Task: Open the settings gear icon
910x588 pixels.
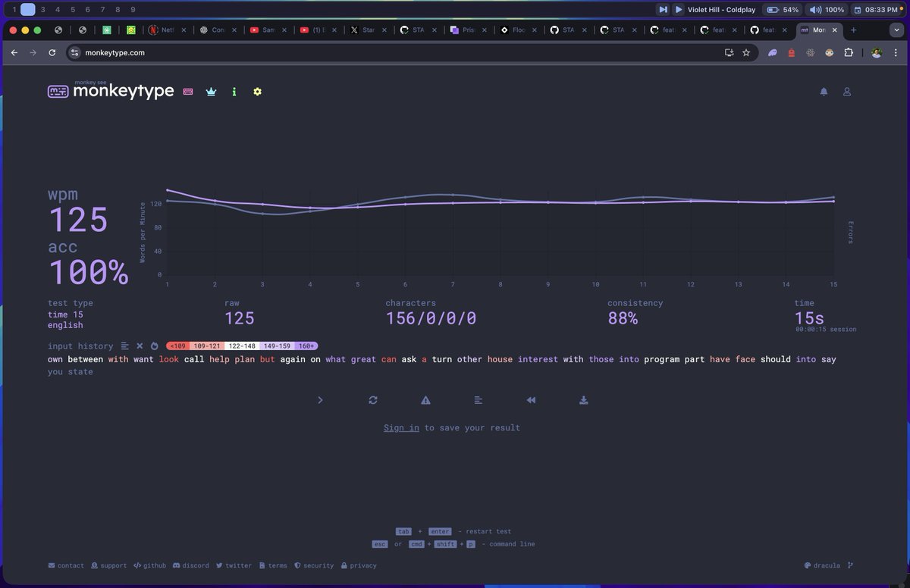Action: click(x=257, y=92)
